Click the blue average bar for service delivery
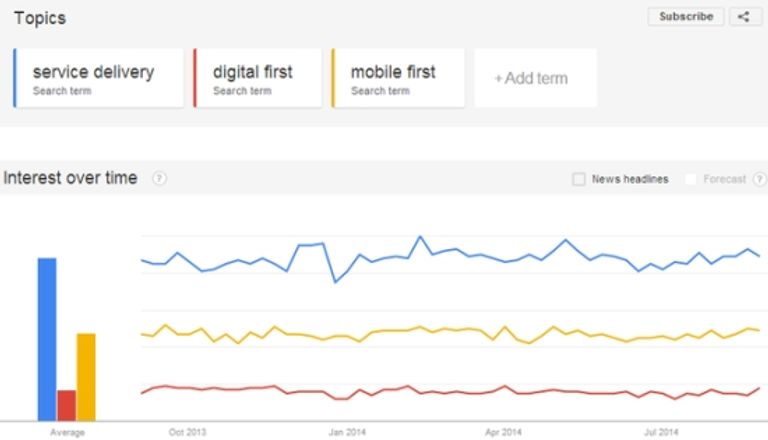The width and height of the screenshot is (768, 440). 47,339
